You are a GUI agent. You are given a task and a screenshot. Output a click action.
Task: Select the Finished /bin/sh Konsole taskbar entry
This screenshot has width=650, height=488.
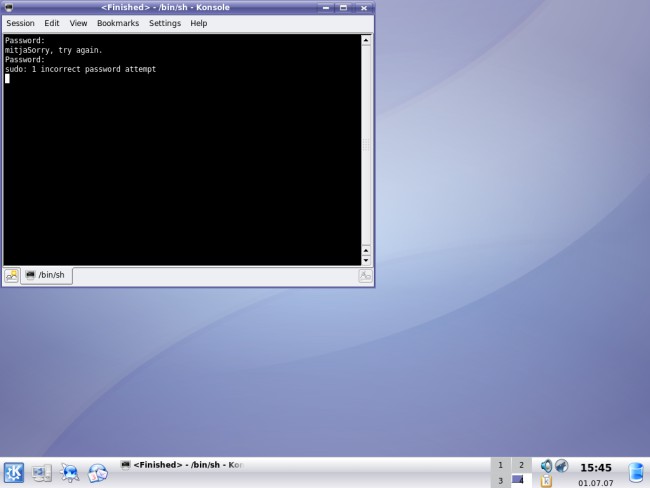[182, 465]
